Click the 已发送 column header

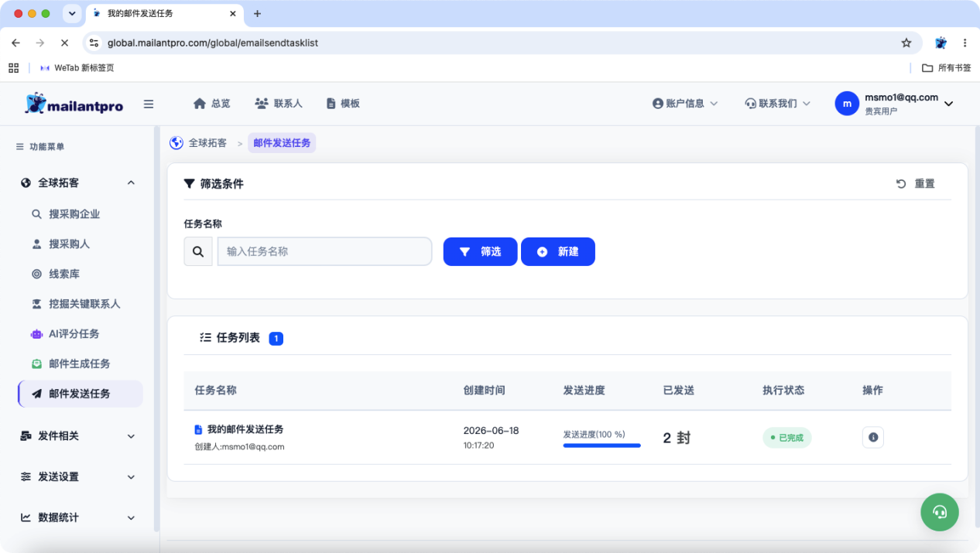(x=679, y=391)
